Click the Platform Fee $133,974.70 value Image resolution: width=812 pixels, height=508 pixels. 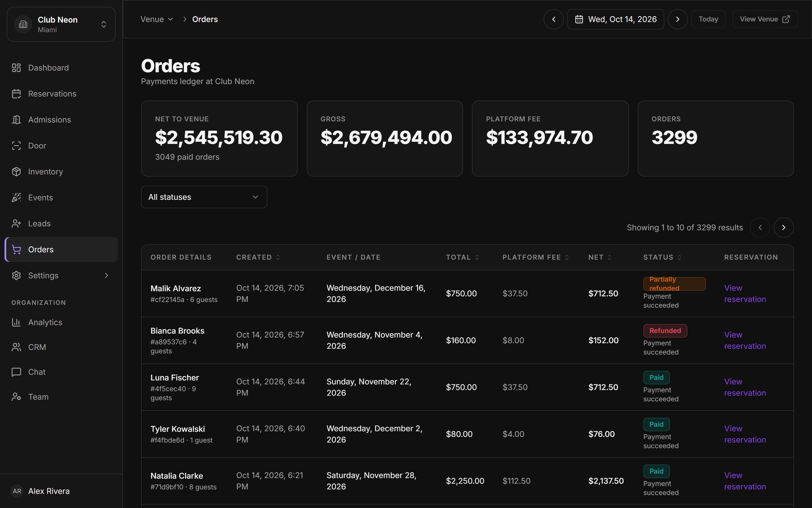click(x=539, y=137)
